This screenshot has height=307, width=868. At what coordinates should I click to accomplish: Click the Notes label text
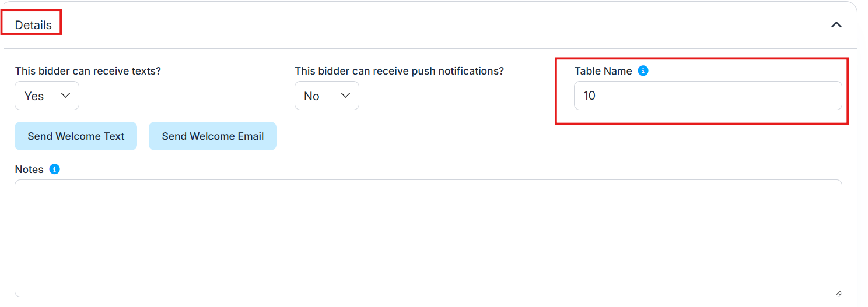coord(29,170)
